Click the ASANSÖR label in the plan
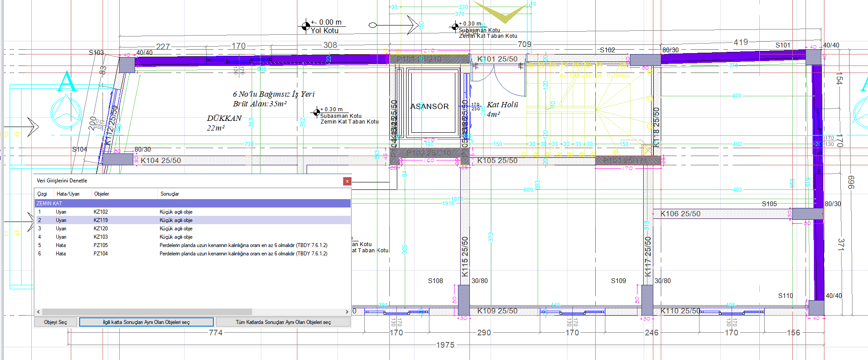 pos(429,106)
